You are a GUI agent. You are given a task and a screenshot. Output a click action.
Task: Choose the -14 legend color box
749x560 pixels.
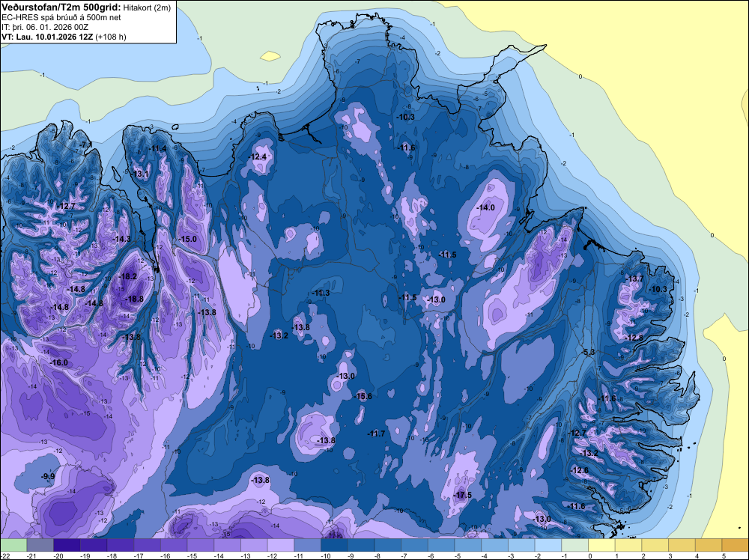pos(228,545)
